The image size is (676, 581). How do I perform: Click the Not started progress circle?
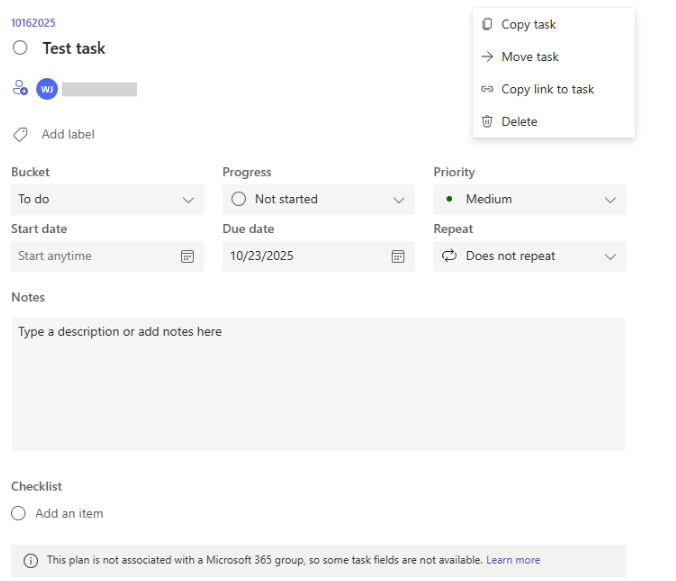(238, 199)
